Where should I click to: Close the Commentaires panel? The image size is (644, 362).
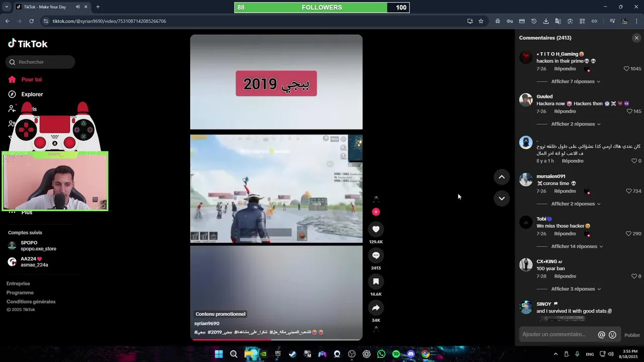[636, 38]
